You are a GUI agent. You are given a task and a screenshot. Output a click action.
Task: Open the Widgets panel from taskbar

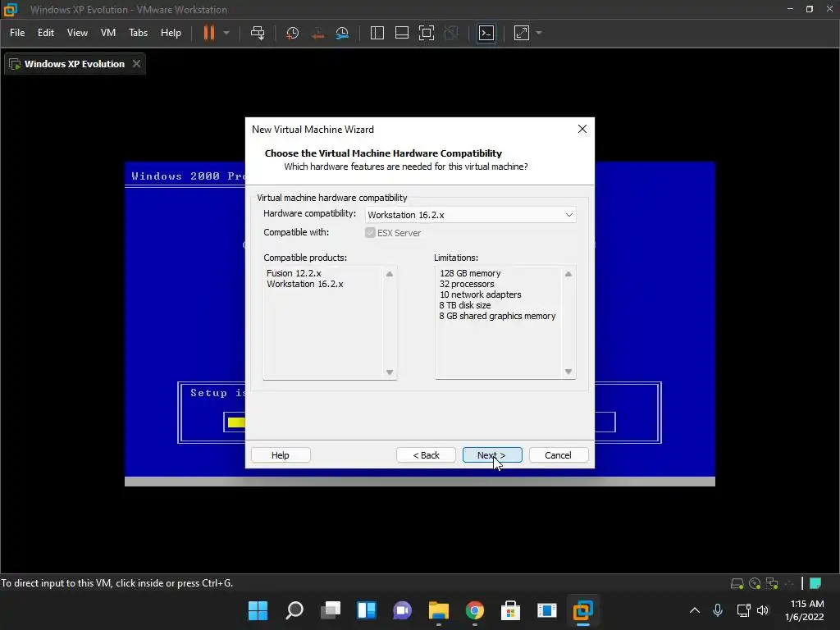[367, 610]
